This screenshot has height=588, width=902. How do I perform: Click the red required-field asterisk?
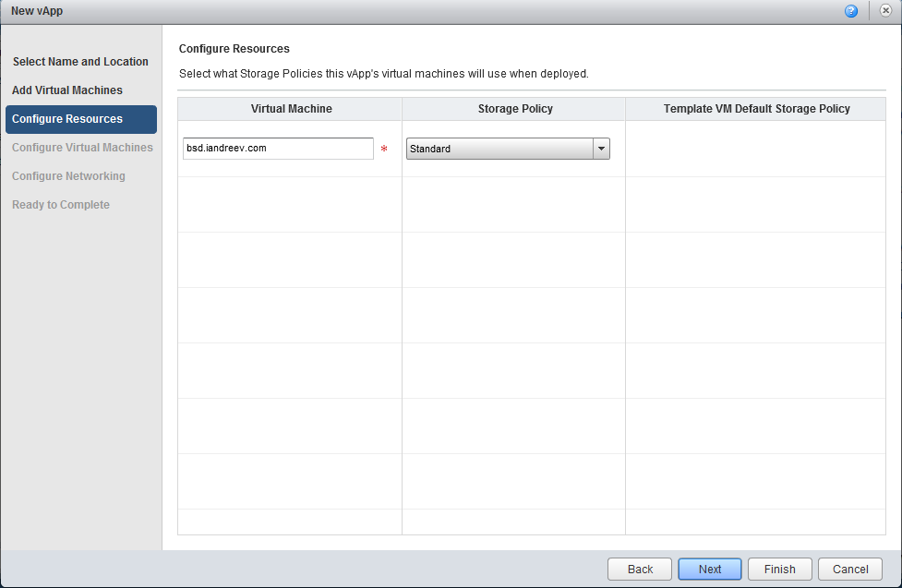384,149
